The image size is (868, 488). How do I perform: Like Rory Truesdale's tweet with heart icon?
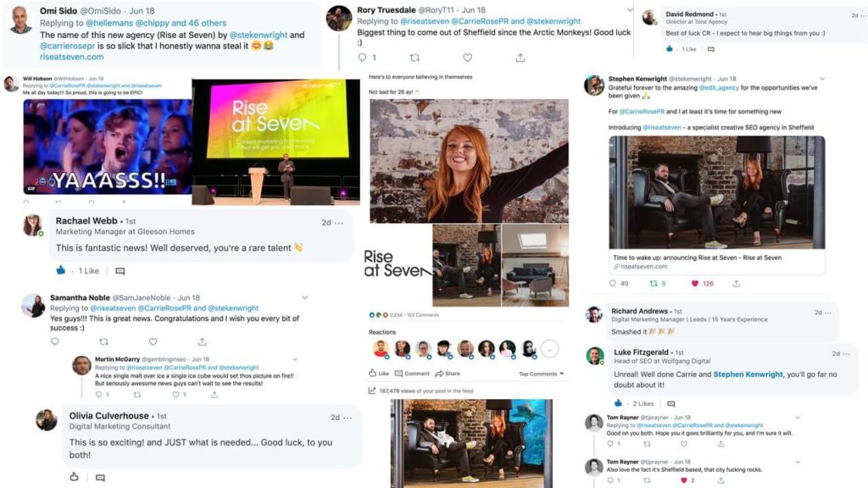pyautogui.click(x=468, y=58)
